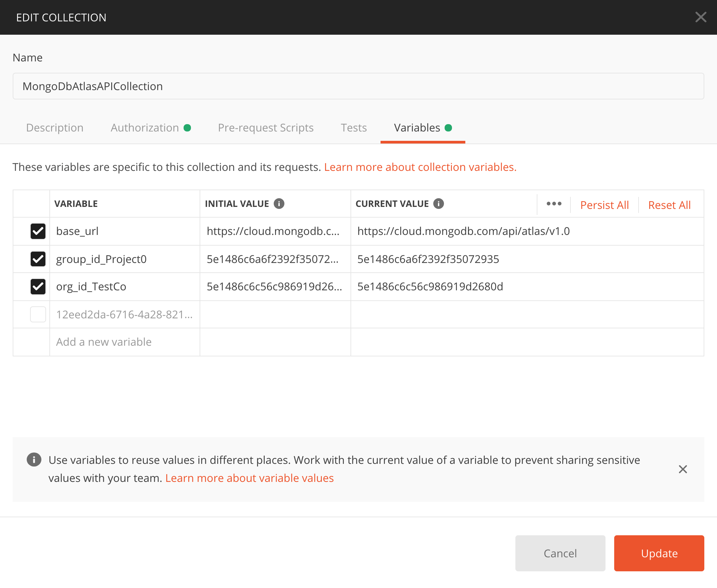Toggle the org_id_TestCo checkbox
Image resolution: width=717 pixels, height=588 pixels.
click(38, 287)
